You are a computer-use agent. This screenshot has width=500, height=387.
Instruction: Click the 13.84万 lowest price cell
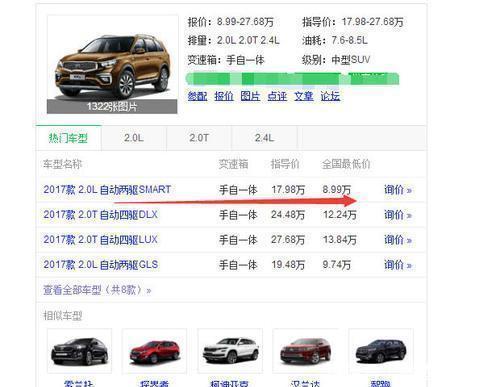339,240
